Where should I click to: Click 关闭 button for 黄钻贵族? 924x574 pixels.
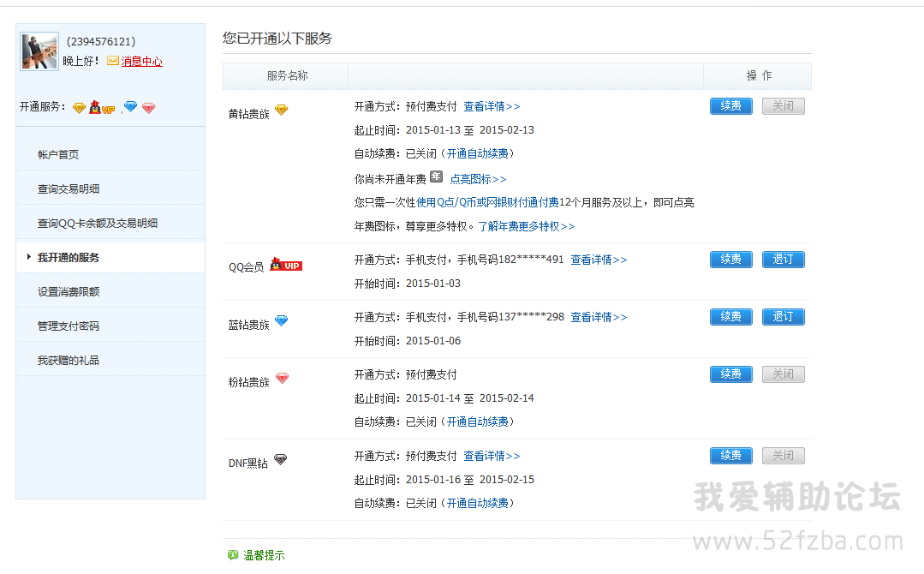point(784,106)
